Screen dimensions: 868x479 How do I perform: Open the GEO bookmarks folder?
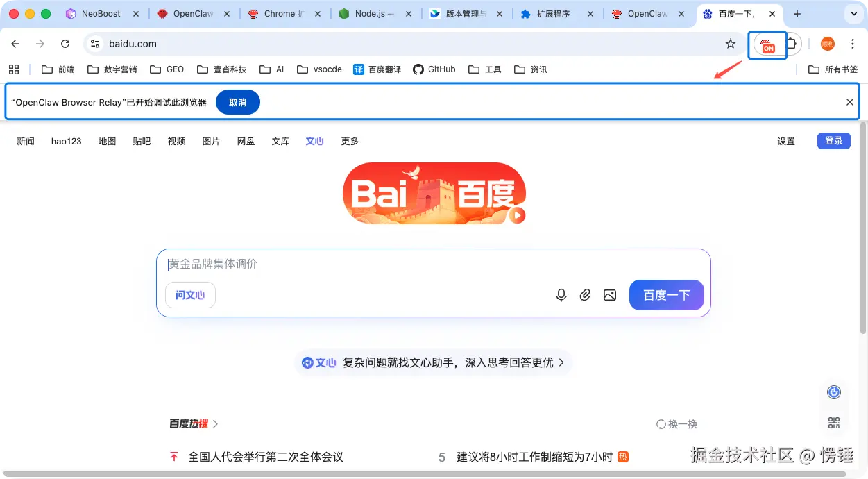click(x=167, y=69)
